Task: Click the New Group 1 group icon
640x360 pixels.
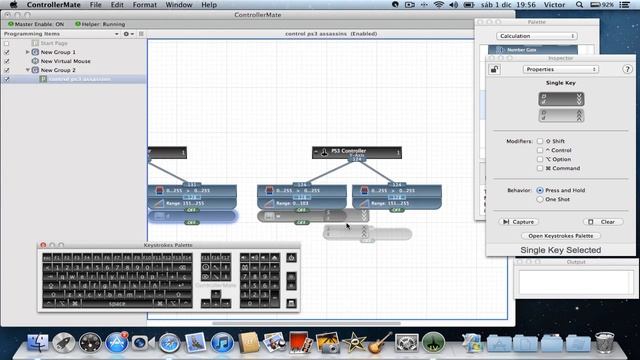Action: pos(35,52)
